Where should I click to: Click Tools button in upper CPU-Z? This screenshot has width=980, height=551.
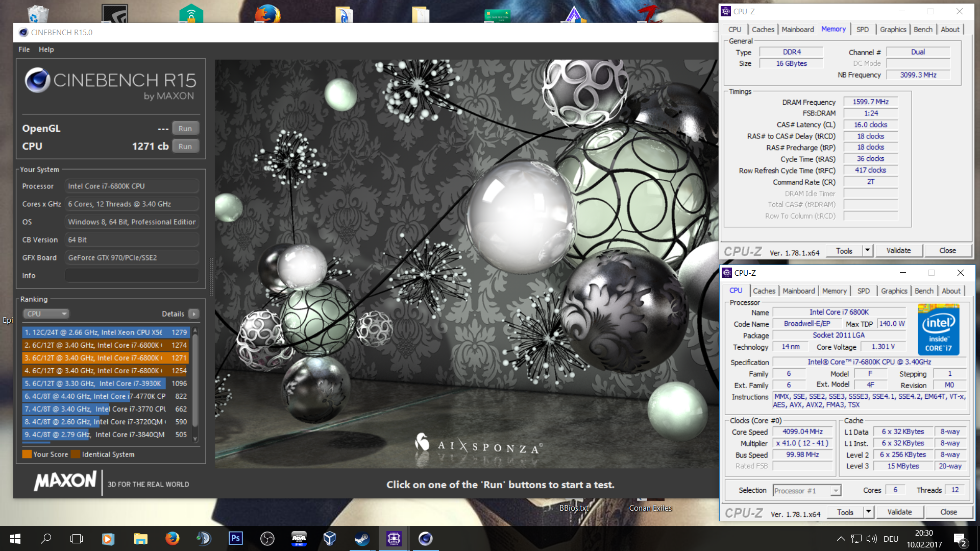pyautogui.click(x=844, y=251)
